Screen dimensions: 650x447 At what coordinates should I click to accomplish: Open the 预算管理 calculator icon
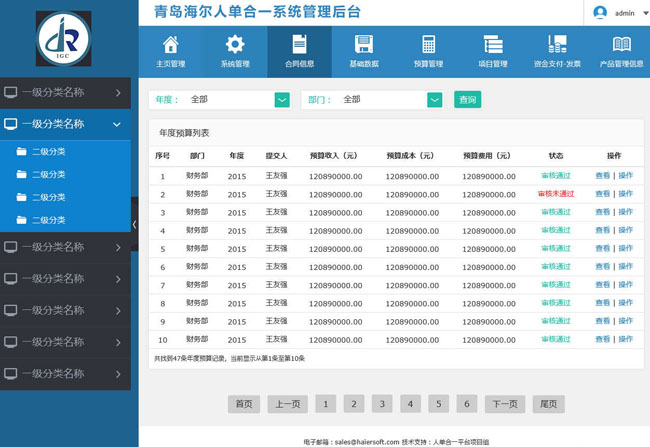pyautogui.click(x=429, y=44)
